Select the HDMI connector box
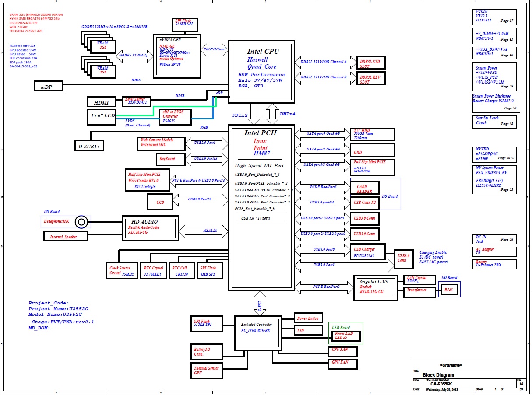The height and width of the screenshot is (395, 532). pyautogui.click(x=101, y=102)
